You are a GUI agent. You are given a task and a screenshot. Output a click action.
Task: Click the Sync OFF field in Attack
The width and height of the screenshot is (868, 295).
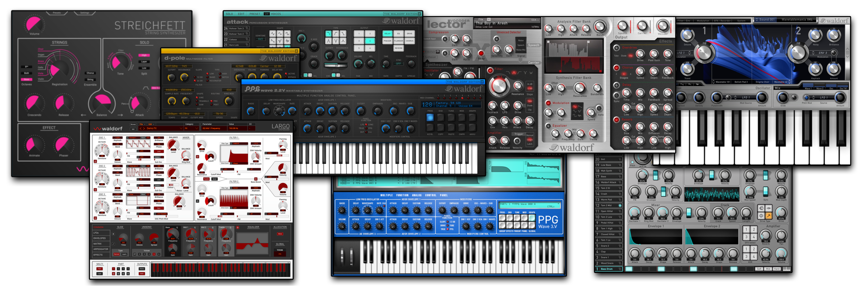(399, 63)
